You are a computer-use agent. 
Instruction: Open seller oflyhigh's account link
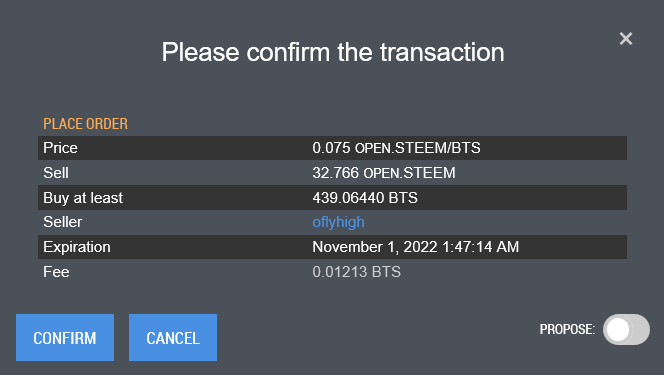[338, 222]
